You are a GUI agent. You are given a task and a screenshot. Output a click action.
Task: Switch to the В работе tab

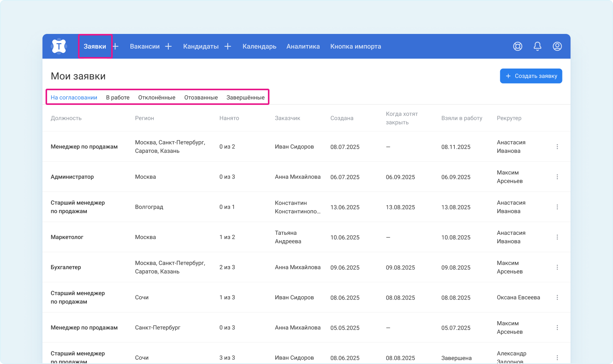[x=118, y=98]
